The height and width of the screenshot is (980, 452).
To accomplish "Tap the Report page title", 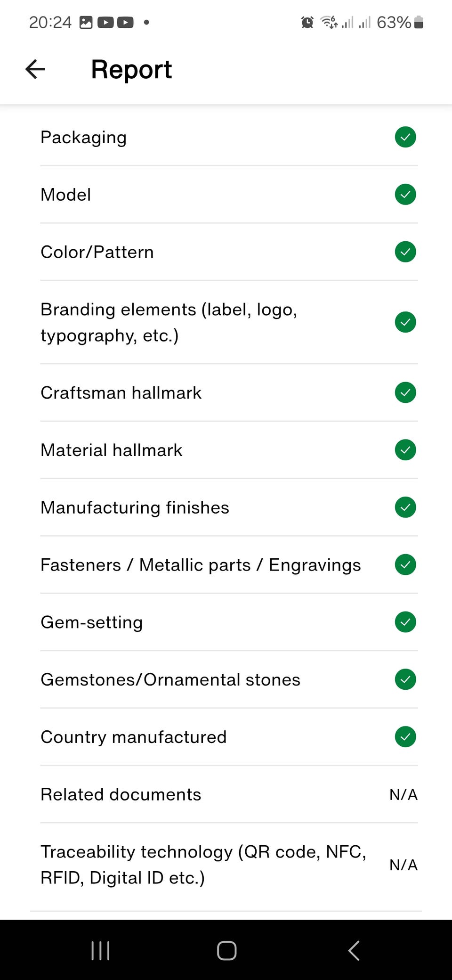I will pos(131,69).
